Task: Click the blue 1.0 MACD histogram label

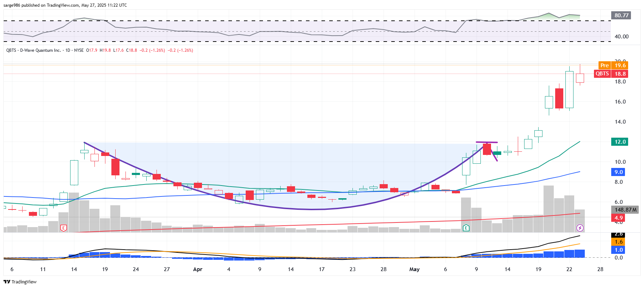Action: tap(619, 250)
